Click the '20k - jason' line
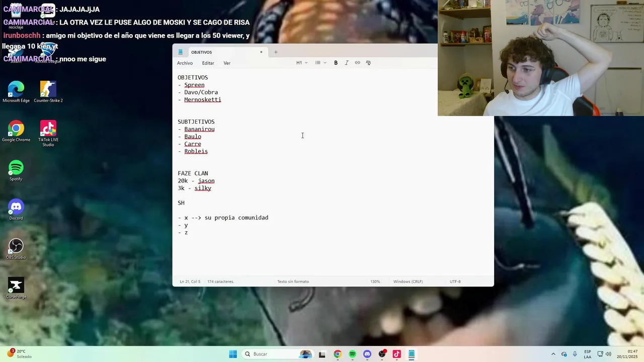The image size is (644, 362). tap(196, 181)
